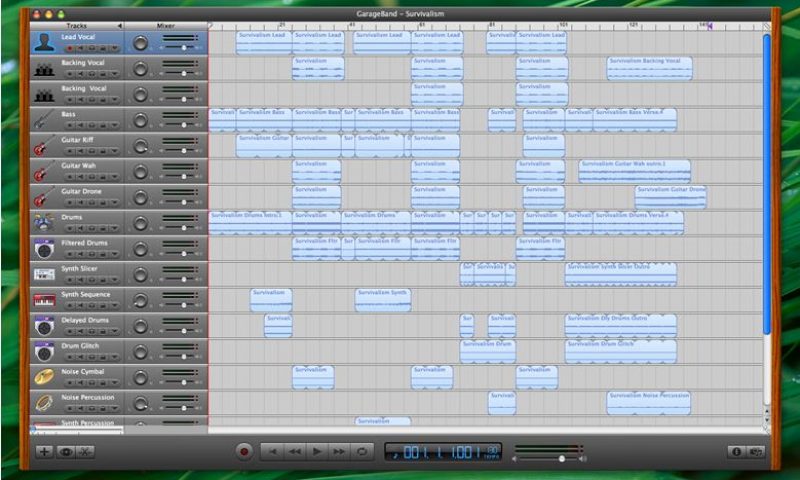
Task: Click the Synth Slicer track icon
Action: (x=44, y=274)
